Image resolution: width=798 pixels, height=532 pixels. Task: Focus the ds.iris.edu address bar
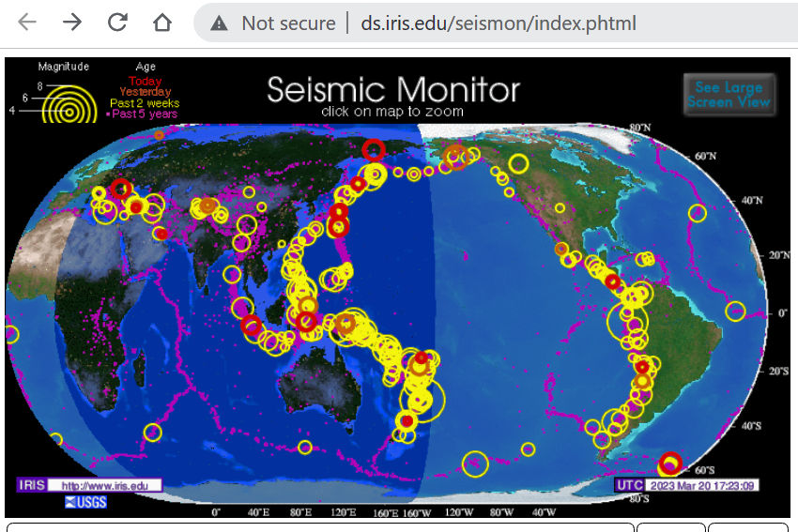tap(498, 23)
